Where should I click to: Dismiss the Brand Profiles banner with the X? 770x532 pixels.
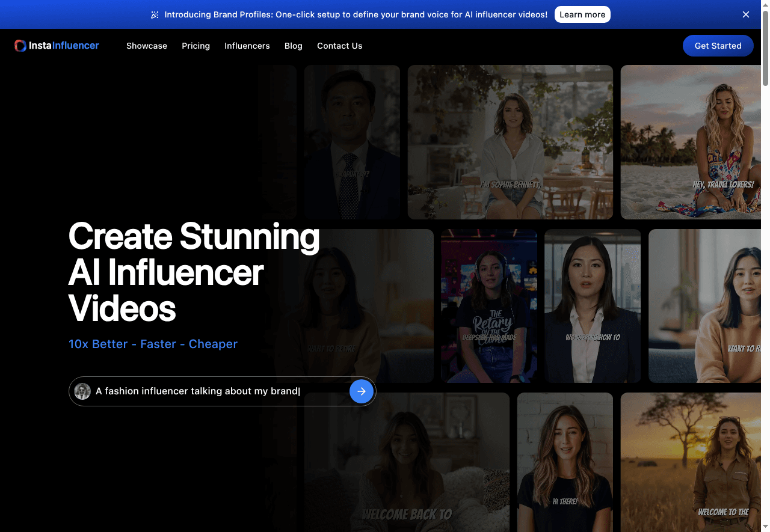pyautogui.click(x=745, y=14)
